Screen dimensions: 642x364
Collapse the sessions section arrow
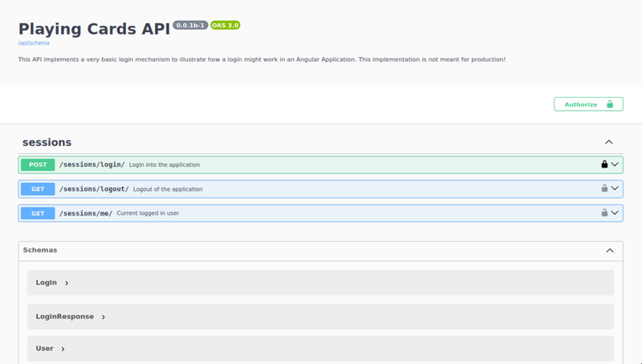(x=609, y=142)
